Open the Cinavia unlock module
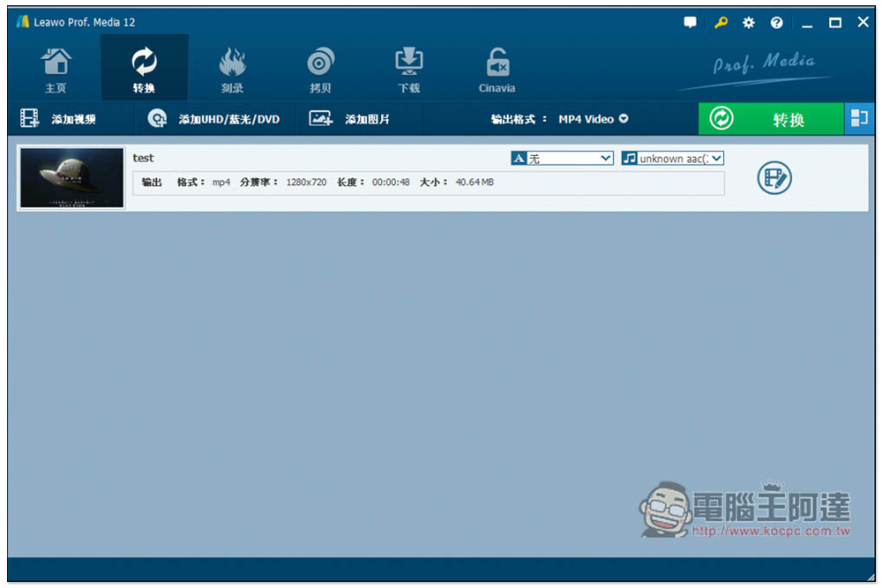 [x=497, y=70]
